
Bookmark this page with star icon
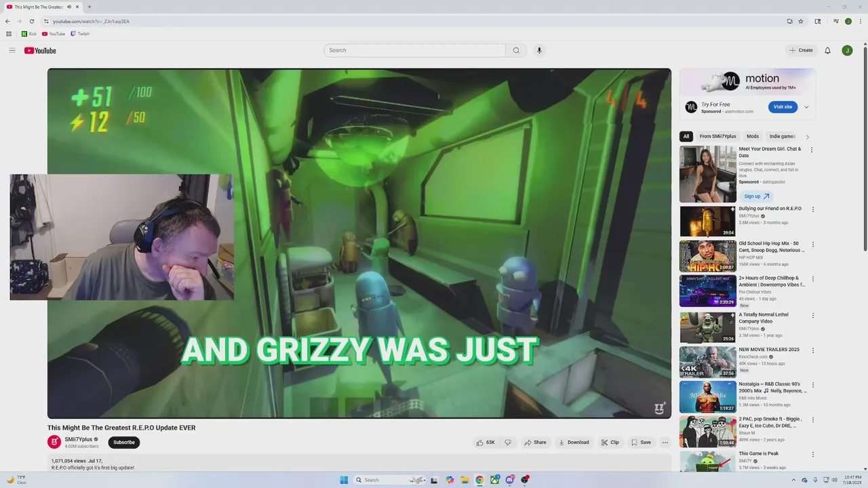point(801,21)
